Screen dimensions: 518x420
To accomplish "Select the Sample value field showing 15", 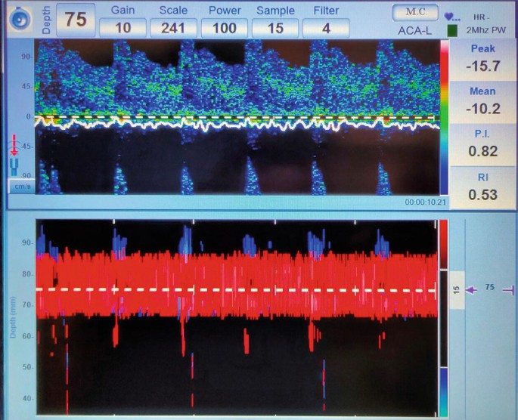I will point(275,27).
